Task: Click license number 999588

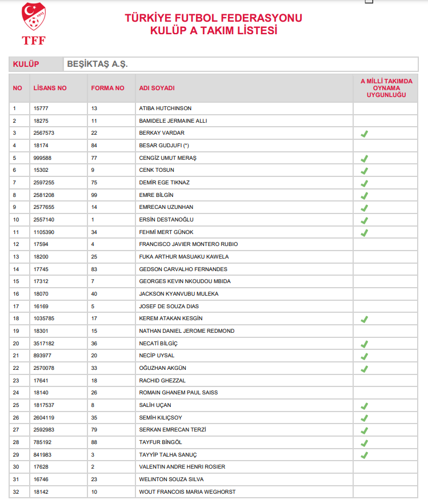Action: pyautogui.click(x=42, y=158)
